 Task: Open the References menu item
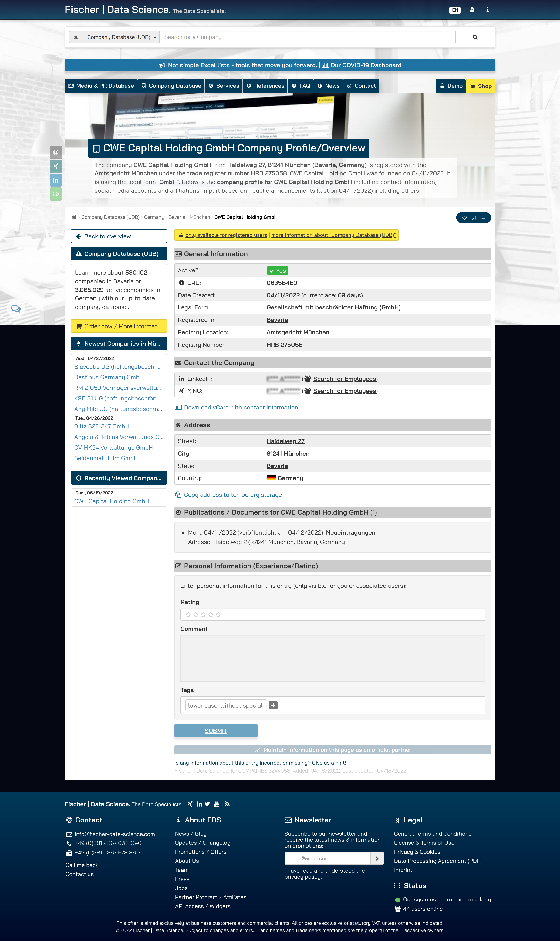coord(265,86)
